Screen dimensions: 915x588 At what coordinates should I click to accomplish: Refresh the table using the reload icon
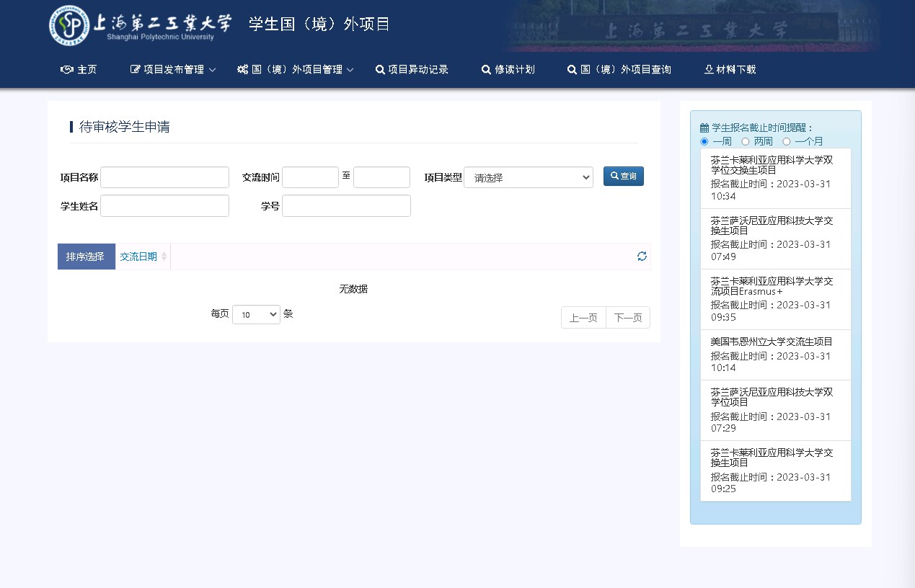tap(642, 257)
